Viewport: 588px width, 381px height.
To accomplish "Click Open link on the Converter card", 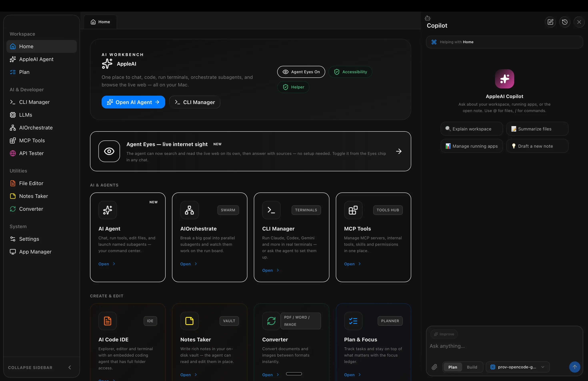I will pyautogui.click(x=271, y=375).
